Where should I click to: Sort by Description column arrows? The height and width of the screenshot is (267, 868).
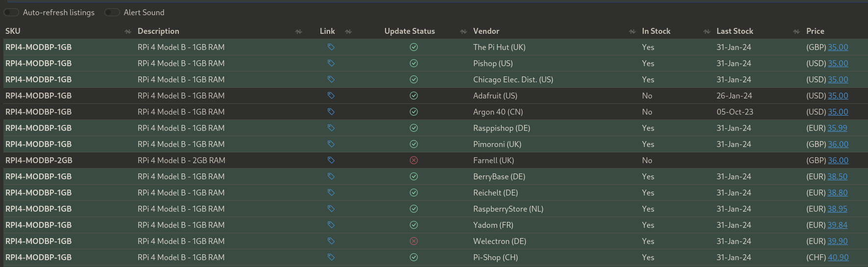[298, 31]
